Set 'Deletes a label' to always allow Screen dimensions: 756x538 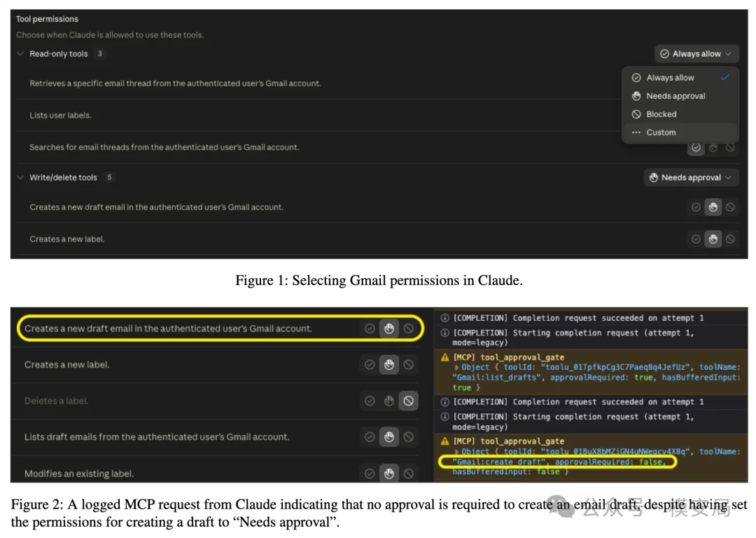pyautogui.click(x=370, y=401)
